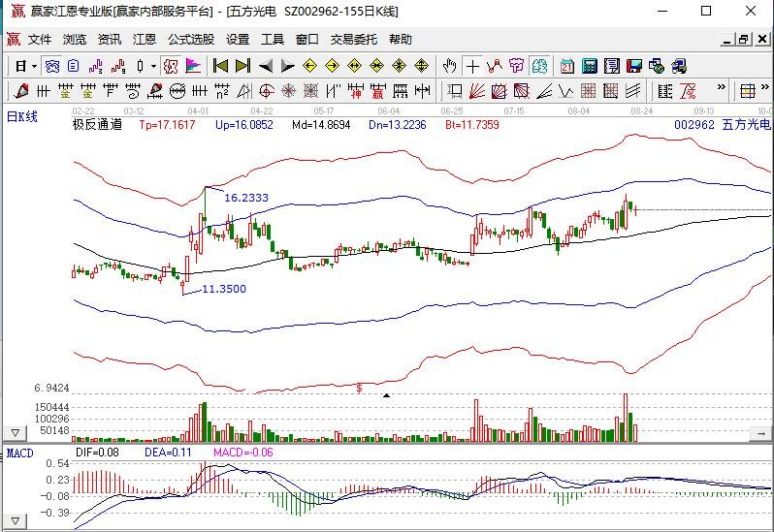
Task: Open the calculator icon
Action: coord(590,66)
